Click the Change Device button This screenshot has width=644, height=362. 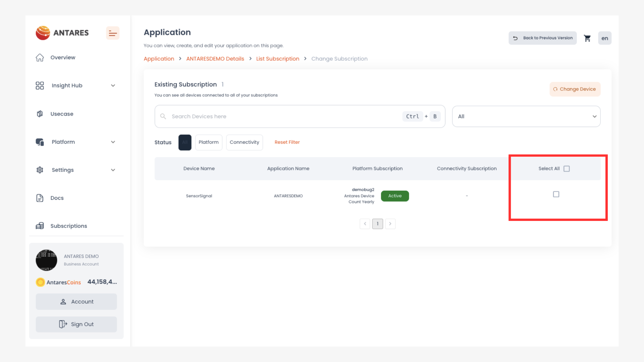(575, 89)
